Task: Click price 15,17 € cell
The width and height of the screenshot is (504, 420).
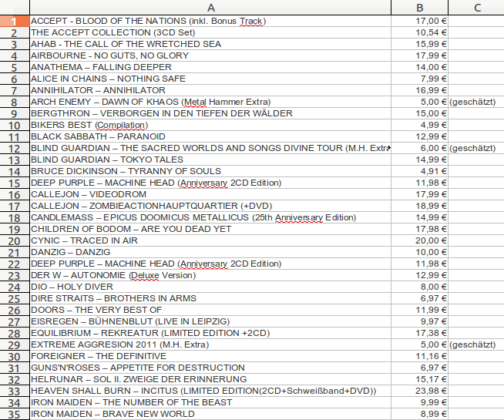Action: click(419, 380)
